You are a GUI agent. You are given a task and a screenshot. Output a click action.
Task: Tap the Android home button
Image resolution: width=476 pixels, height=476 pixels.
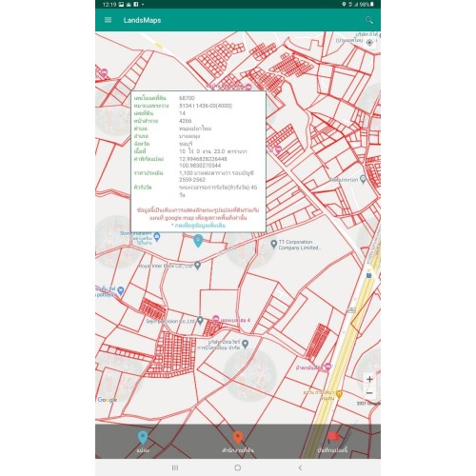[x=238, y=467]
